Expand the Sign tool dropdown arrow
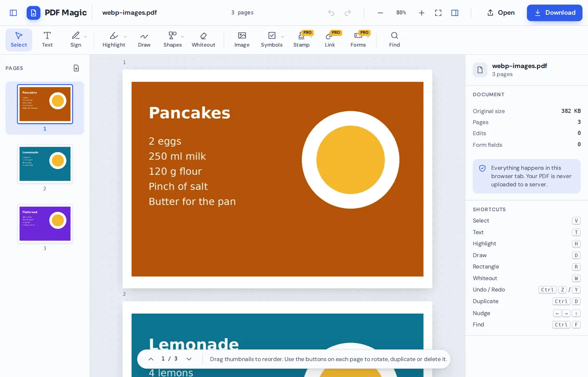The height and width of the screenshot is (377, 588). (x=86, y=37)
